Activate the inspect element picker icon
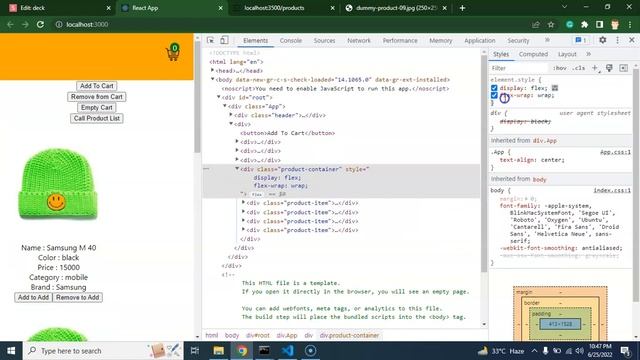The image size is (640, 360). point(210,40)
